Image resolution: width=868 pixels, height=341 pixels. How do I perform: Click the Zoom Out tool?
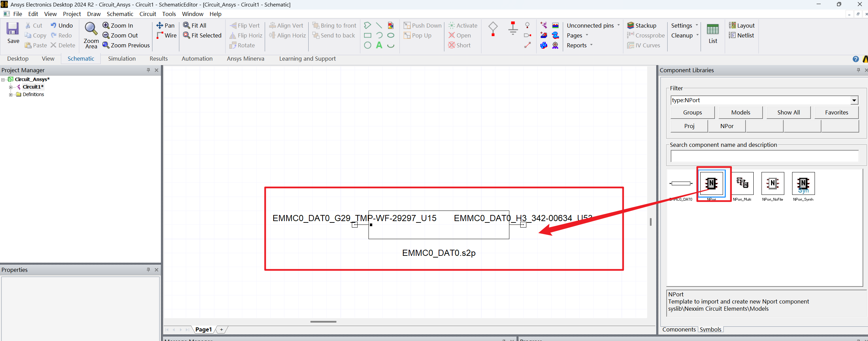(x=120, y=35)
